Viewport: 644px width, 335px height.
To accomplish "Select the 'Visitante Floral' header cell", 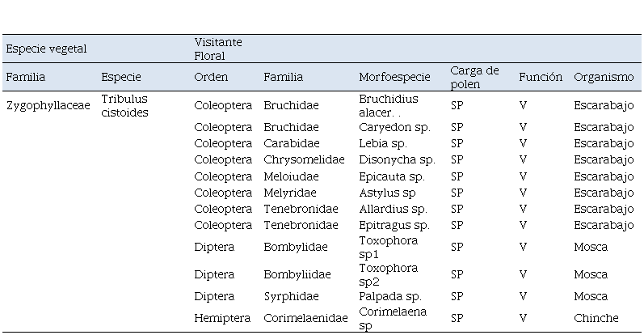I will [x=218, y=49].
